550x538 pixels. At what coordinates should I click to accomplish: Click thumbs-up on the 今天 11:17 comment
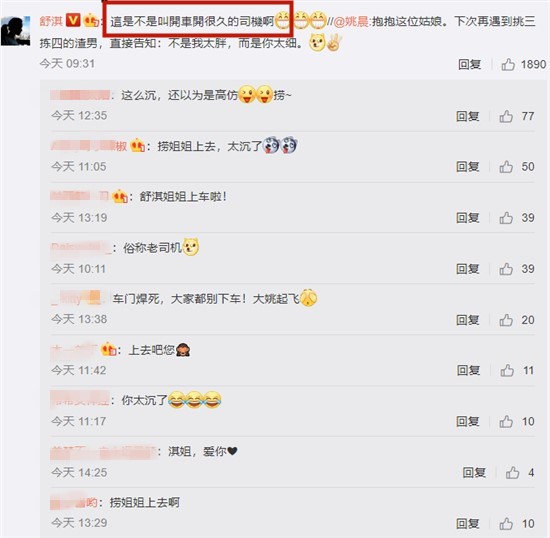click(x=506, y=422)
